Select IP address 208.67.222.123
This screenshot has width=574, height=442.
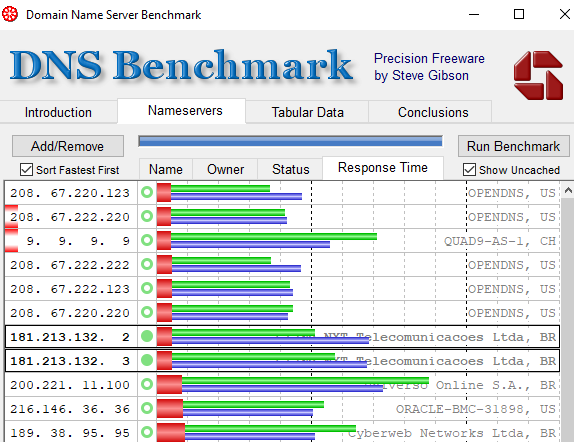click(x=70, y=289)
